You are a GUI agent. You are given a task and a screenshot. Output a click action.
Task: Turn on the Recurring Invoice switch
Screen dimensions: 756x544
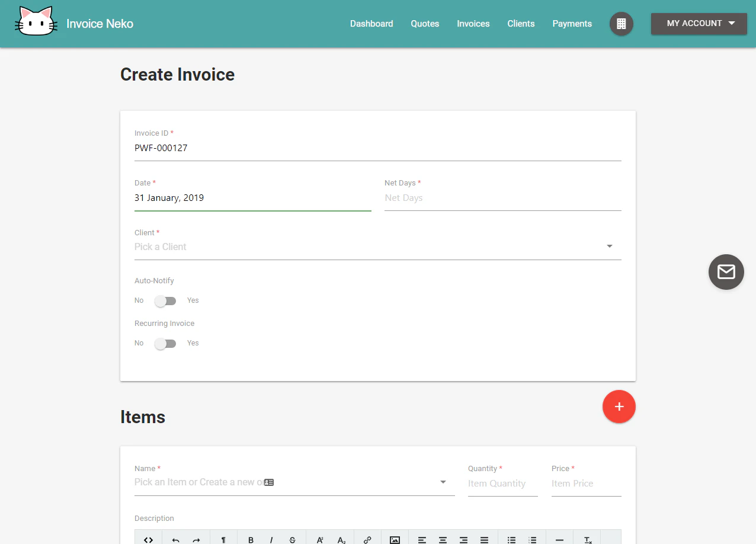pos(165,344)
